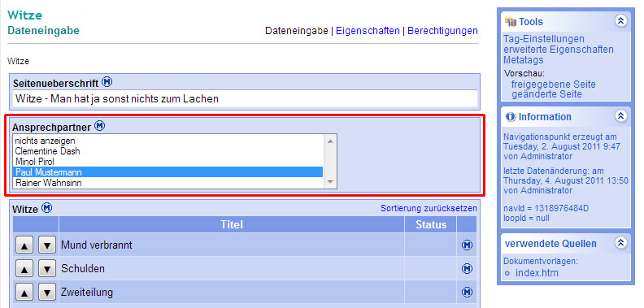Select 'nichts anzeigen' in Ansprechpartner list
Viewport: 644px width, 308px height.
tap(168, 141)
